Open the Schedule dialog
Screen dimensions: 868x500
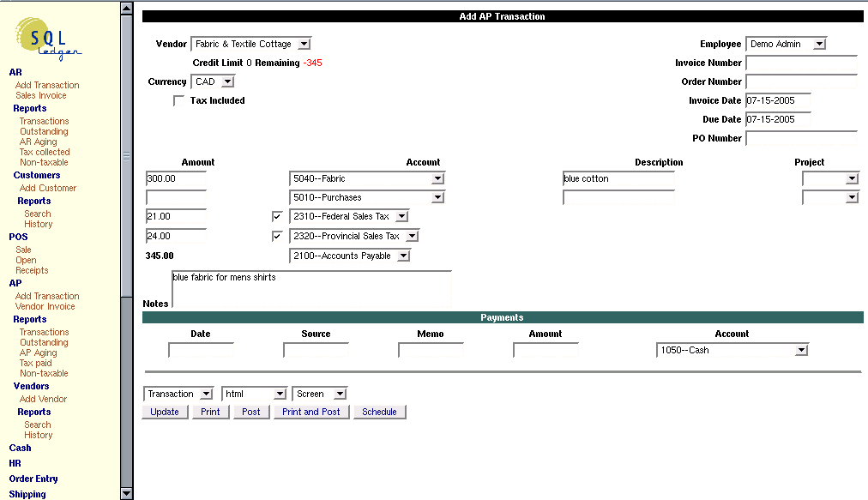379,412
